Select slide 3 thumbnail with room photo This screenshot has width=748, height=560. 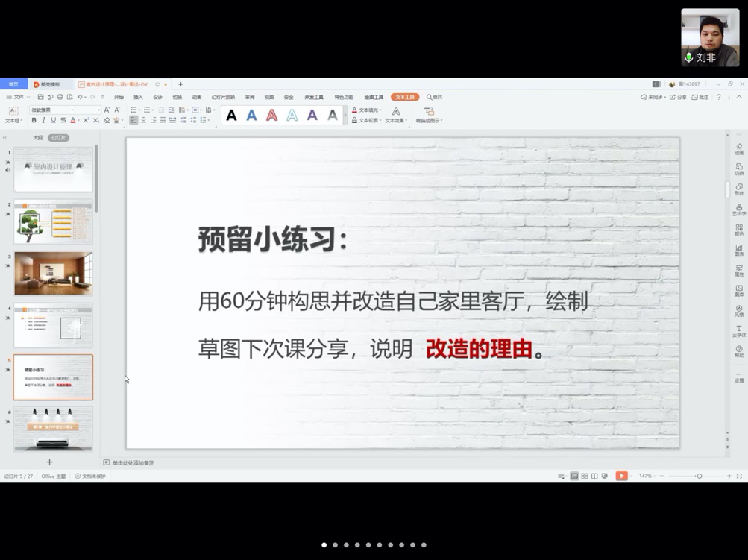tap(53, 274)
